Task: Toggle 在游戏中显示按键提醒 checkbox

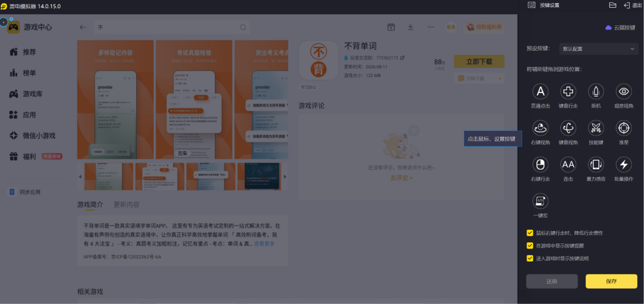Action: coord(530,246)
